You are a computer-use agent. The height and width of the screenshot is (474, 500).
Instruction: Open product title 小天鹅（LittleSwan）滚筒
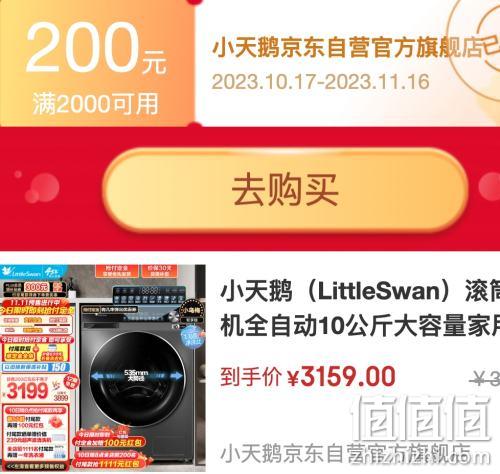[360, 291]
